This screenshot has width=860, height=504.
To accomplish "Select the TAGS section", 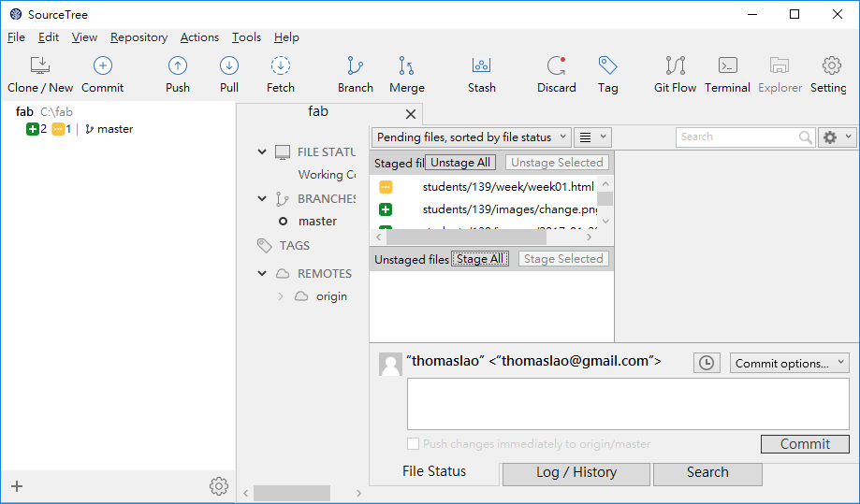I will coord(295,245).
